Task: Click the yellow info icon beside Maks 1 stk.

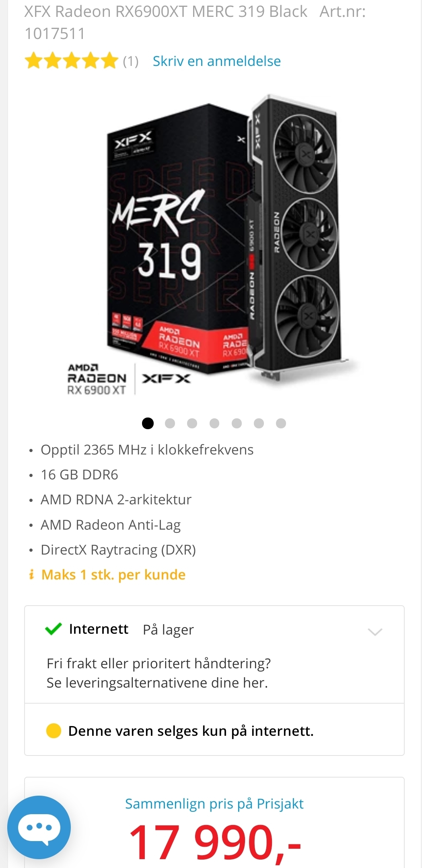Action: (31, 575)
